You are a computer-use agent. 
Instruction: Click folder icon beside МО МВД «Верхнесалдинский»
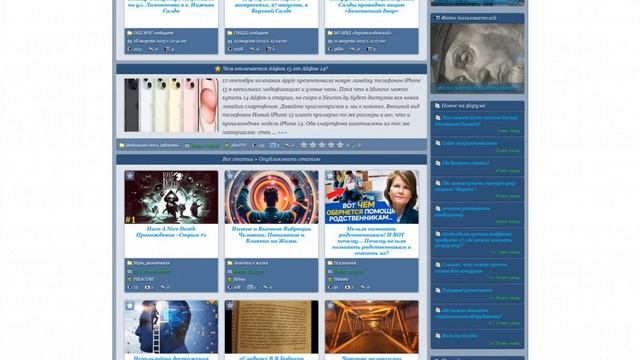pyautogui.click(x=330, y=33)
